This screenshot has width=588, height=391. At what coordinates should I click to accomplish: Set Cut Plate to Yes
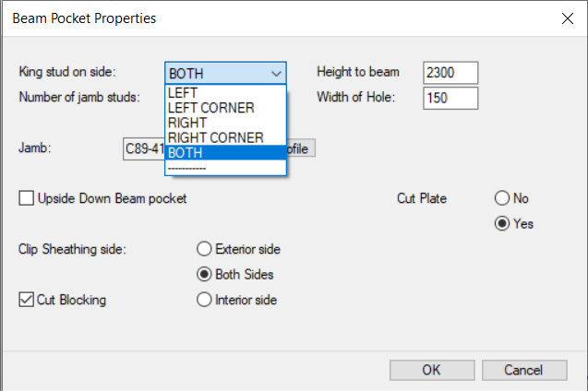tap(502, 223)
